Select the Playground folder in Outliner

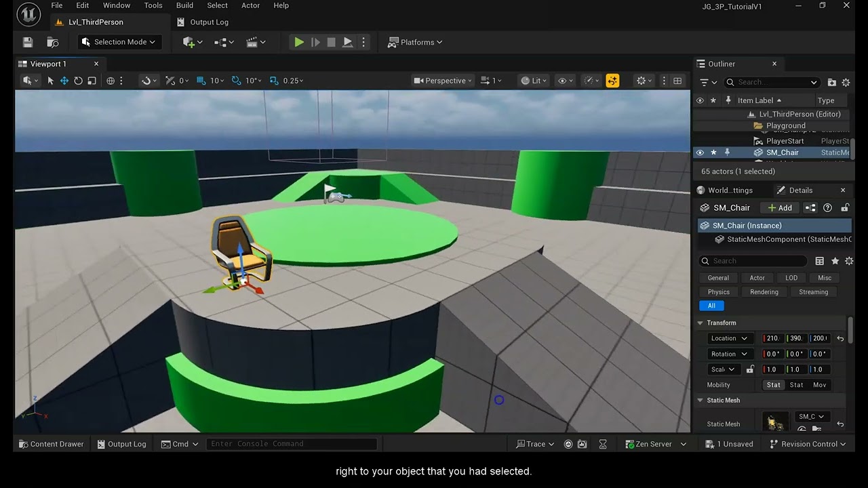click(785, 126)
